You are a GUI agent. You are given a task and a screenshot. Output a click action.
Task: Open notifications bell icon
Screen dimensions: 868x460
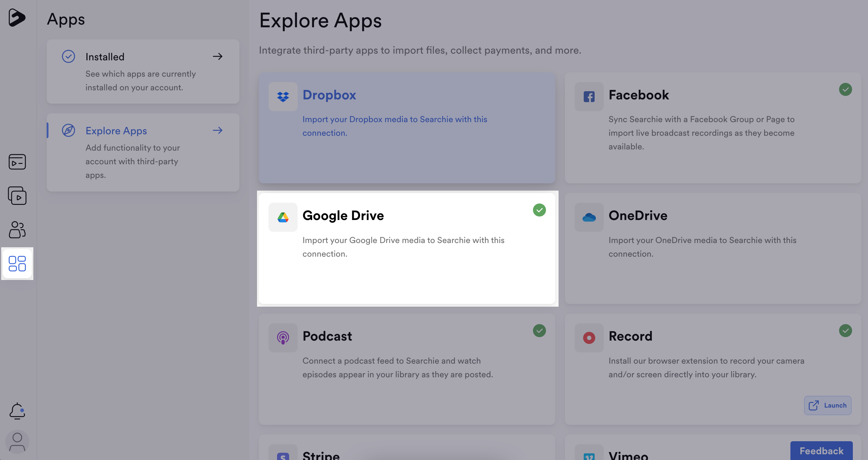[x=17, y=411]
